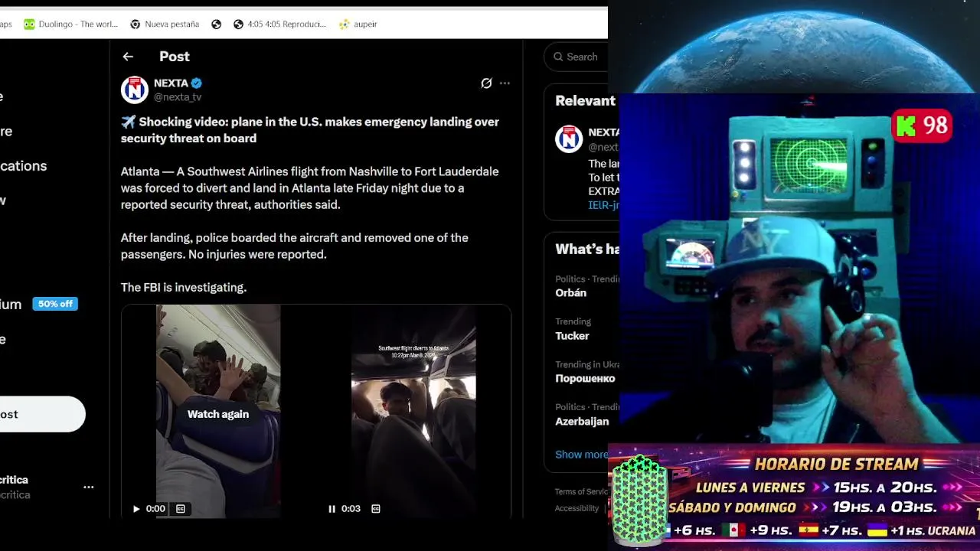The height and width of the screenshot is (551, 980).
Task: Open NEXTA profile avatar
Action: tap(135, 90)
